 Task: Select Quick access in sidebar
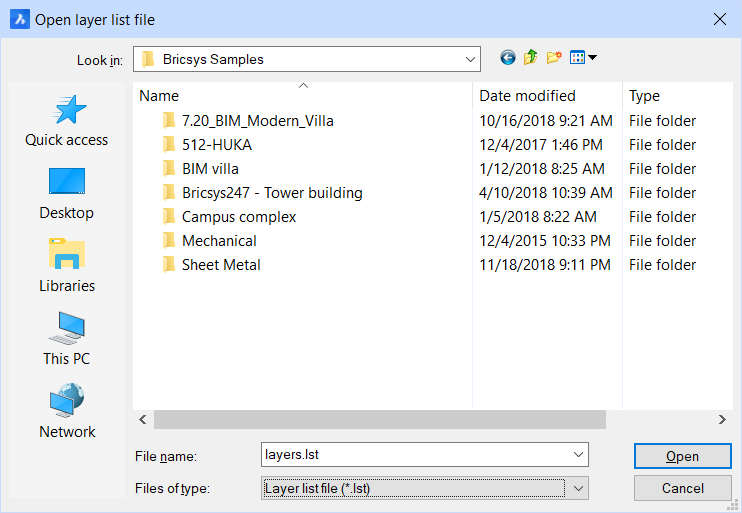67,122
